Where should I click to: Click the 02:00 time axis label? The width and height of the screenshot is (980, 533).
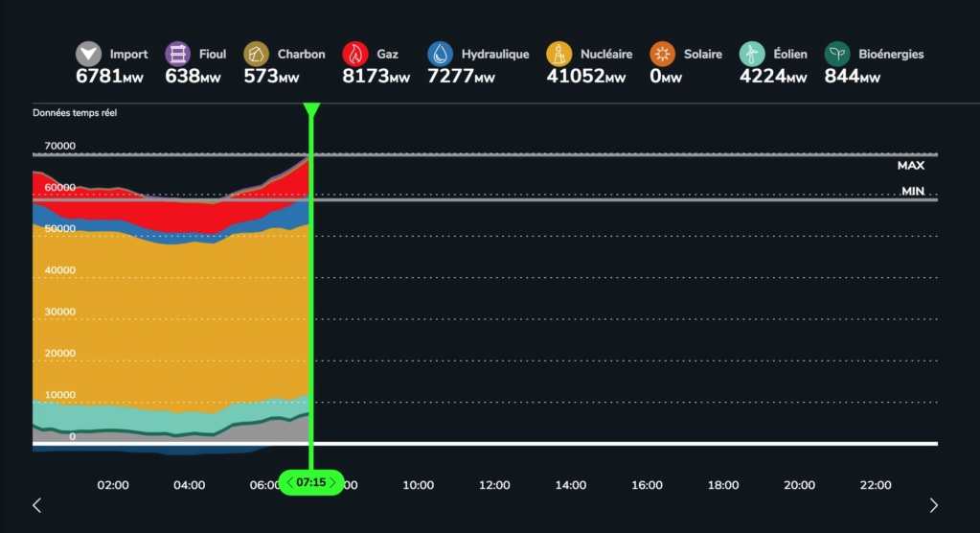(x=113, y=485)
